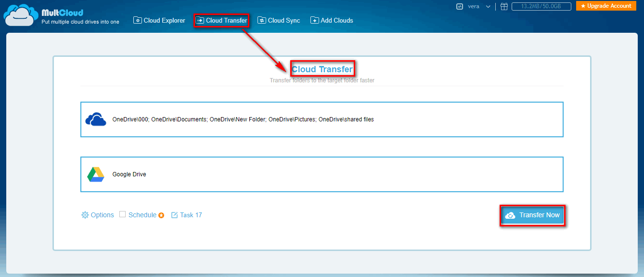Click the Upgrade Account button

click(606, 6)
